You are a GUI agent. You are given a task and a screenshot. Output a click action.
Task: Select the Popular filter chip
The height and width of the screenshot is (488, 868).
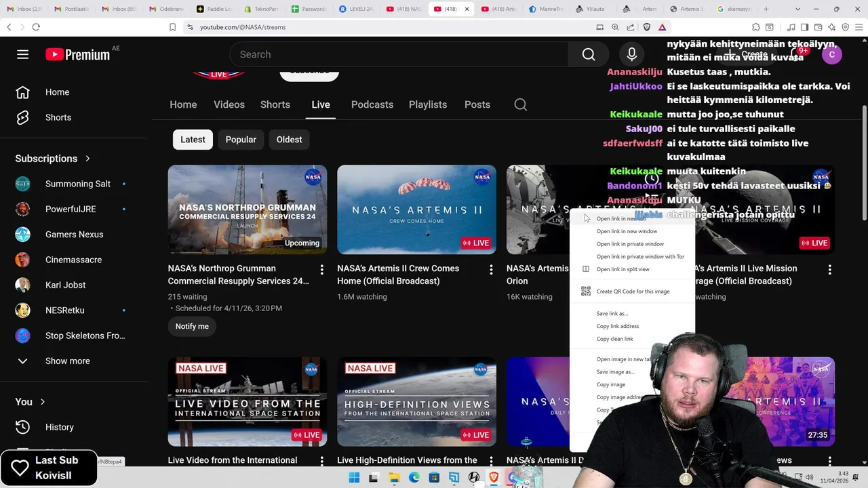(241, 140)
